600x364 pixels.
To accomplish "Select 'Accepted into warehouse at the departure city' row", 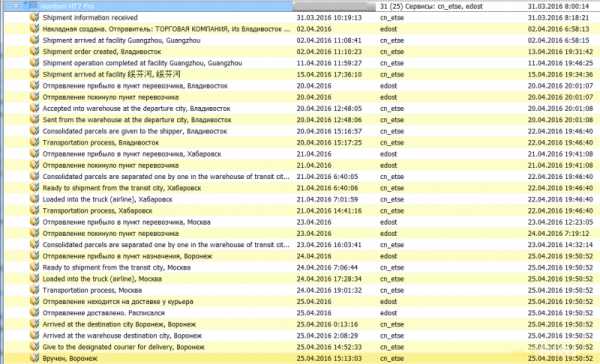I will point(300,108).
